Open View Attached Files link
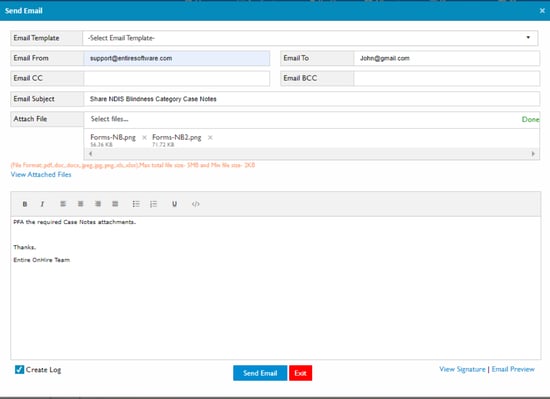This screenshot has width=550, height=399. pos(41,175)
